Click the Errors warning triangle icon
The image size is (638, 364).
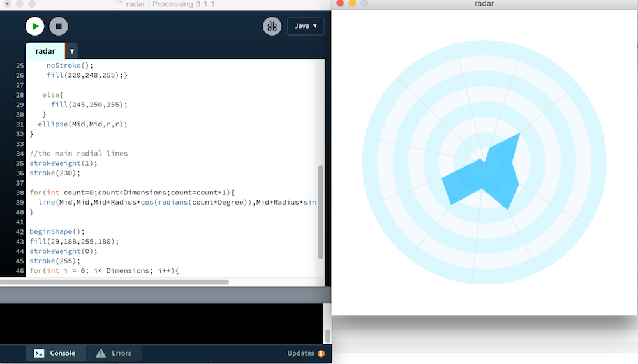(101, 353)
